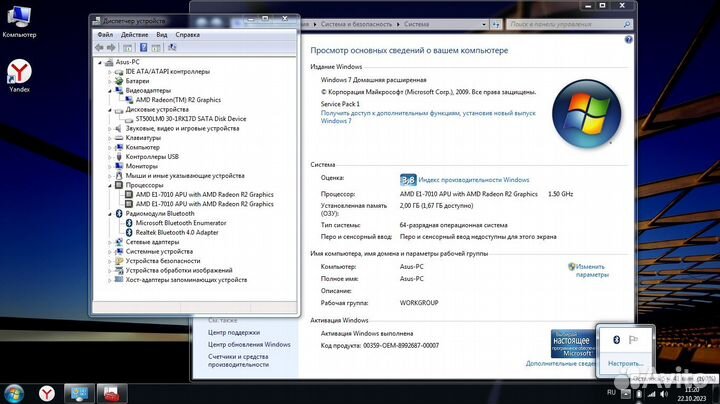720x404 pixels.
Task: Click Изменить параметры link
Action: (592, 270)
